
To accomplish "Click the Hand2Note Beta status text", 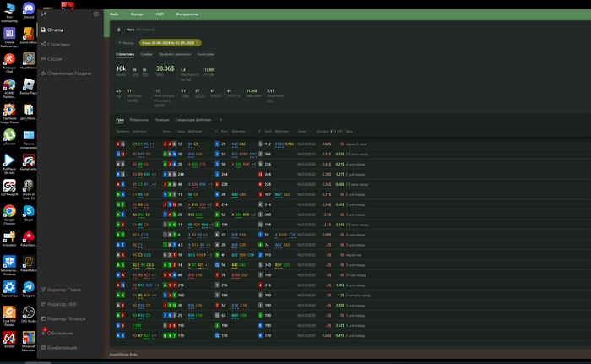I will pyautogui.click(x=123, y=355).
